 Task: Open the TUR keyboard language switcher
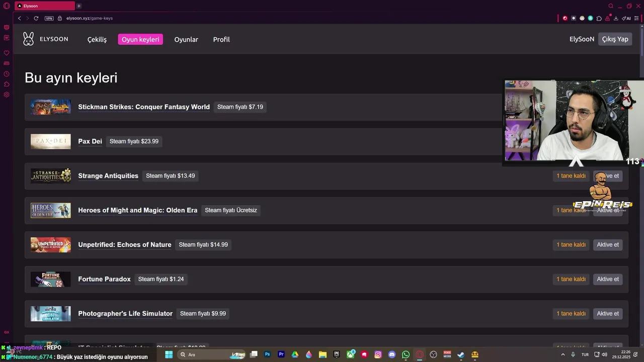[585, 354]
